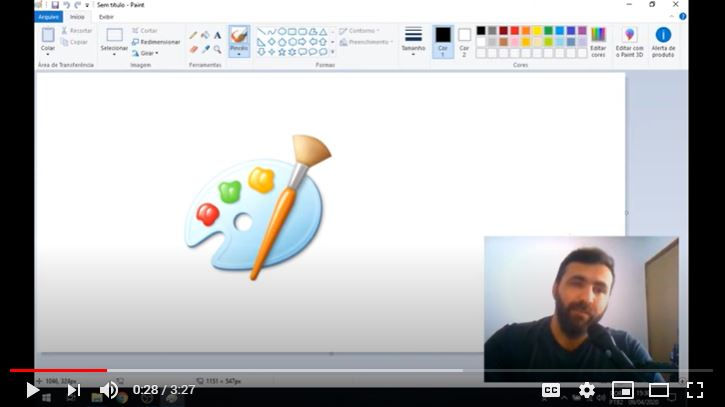Choose the five-point star shape
Viewport: 725px width, 407px height.
pos(282,52)
